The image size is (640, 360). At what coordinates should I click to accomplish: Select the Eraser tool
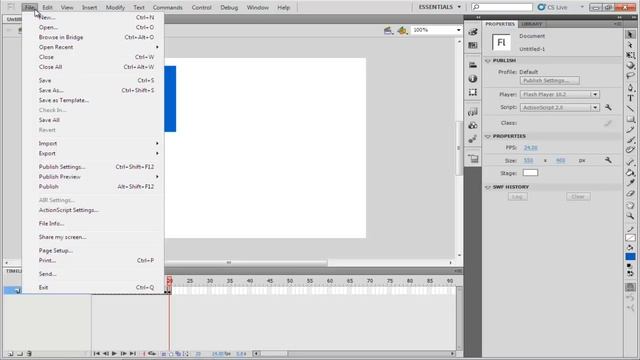pyautogui.click(x=630, y=193)
